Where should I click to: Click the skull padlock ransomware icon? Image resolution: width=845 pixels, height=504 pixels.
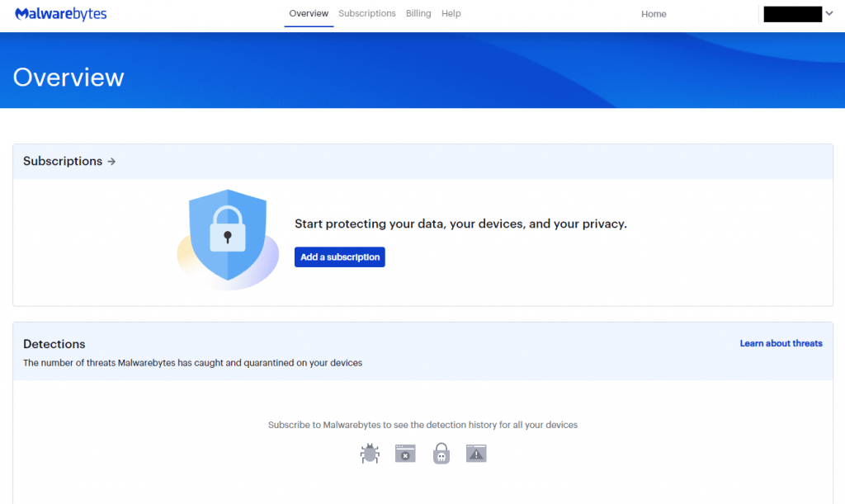coord(441,454)
